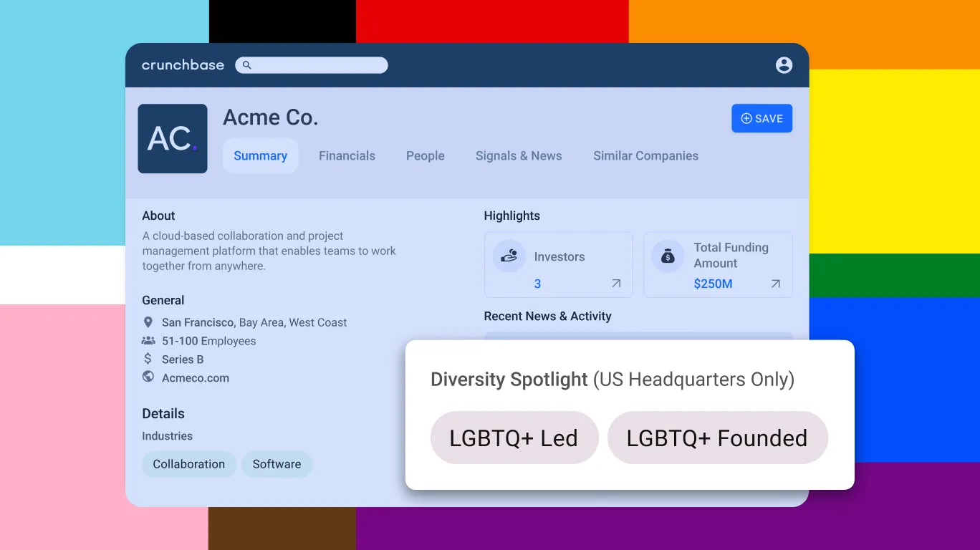Open the user profile avatar icon
Viewport: 980px width, 550px height.
click(784, 65)
